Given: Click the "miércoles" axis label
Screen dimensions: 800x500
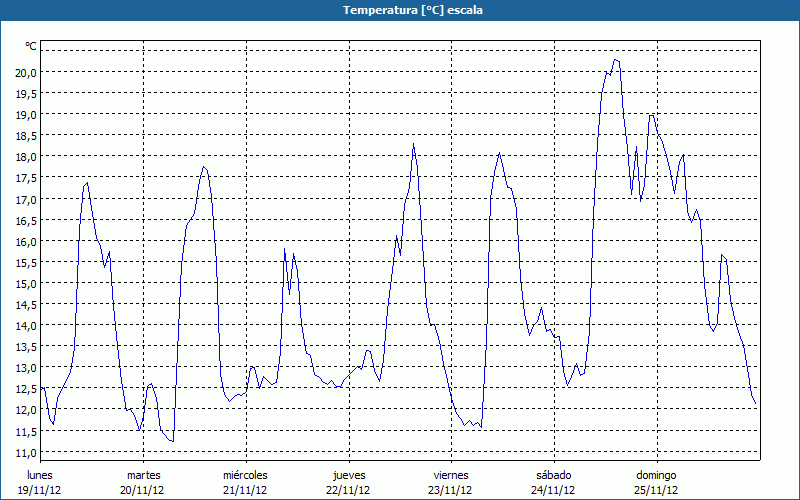Looking at the screenshot, I should (x=245, y=474).
